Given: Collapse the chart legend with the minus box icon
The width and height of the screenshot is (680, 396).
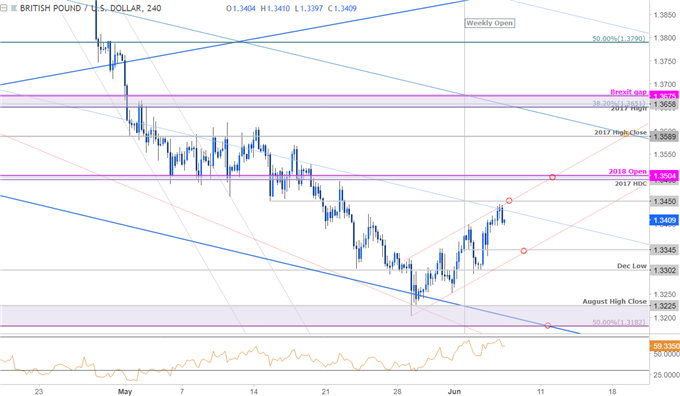Looking at the screenshot, I should point(3,8).
